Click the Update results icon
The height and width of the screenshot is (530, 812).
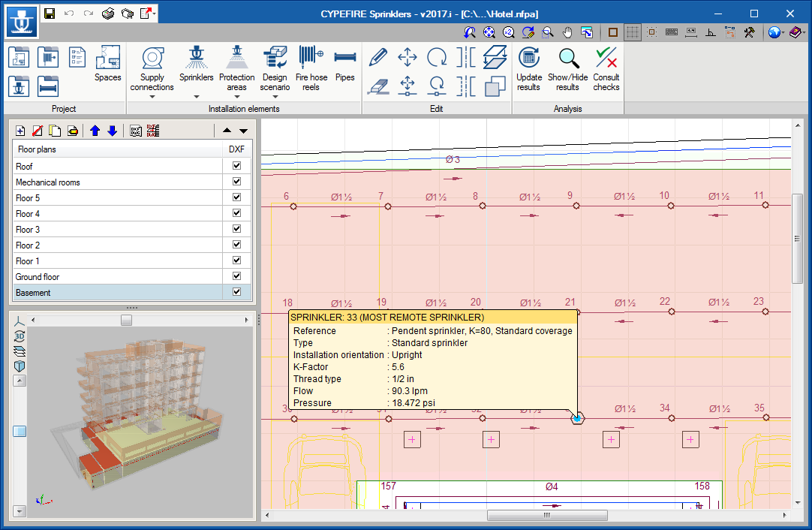[x=529, y=59]
